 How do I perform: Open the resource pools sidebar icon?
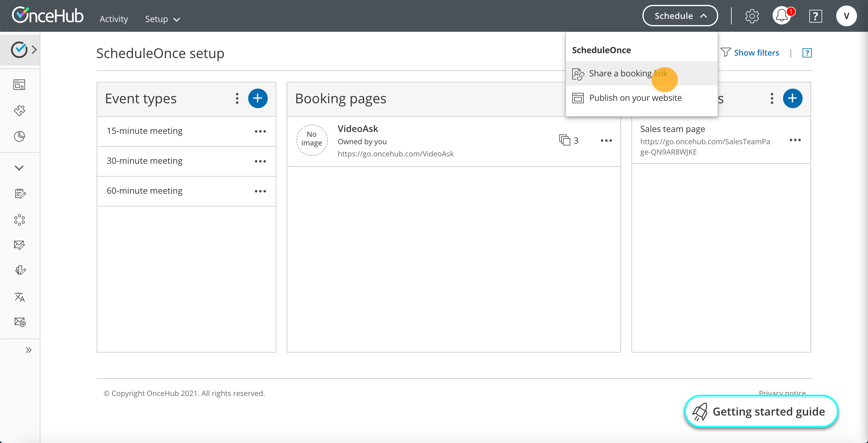(19, 220)
